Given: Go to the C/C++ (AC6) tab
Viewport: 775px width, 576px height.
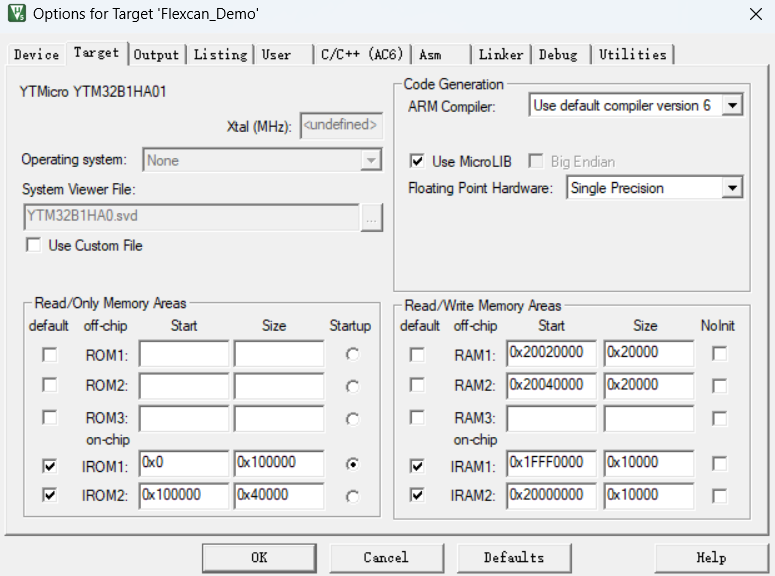Looking at the screenshot, I should pyautogui.click(x=362, y=54).
